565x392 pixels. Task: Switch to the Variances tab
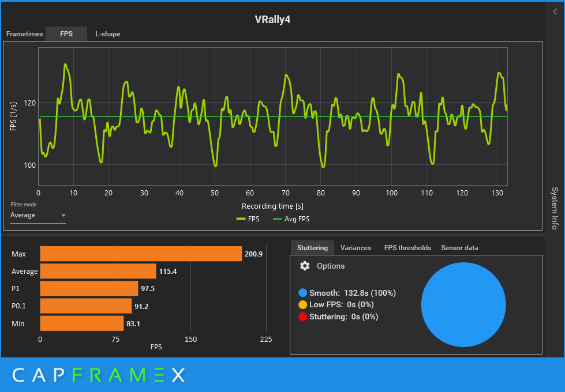coord(356,248)
